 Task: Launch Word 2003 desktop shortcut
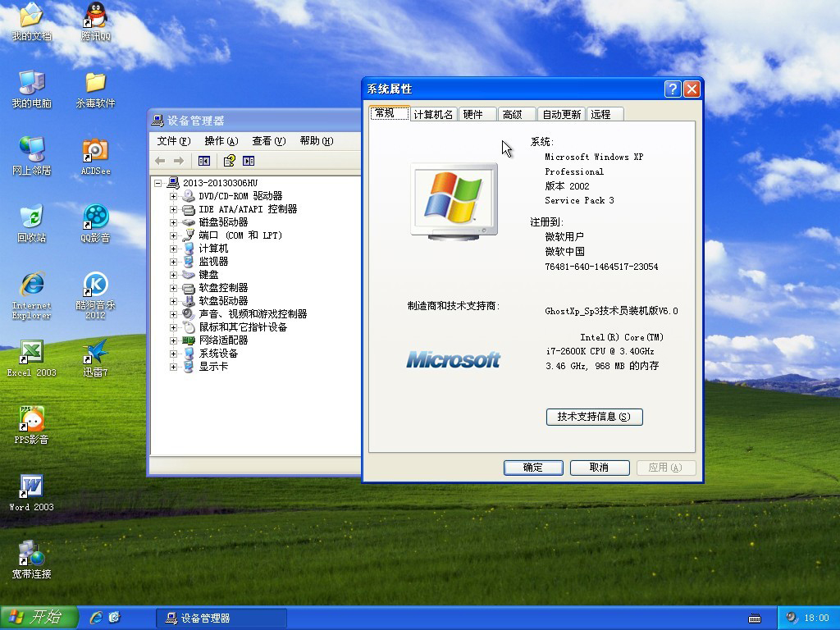(x=32, y=492)
